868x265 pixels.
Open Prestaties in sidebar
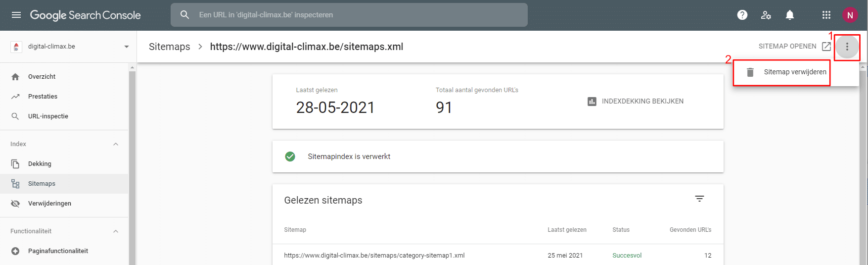pyautogui.click(x=43, y=97)
